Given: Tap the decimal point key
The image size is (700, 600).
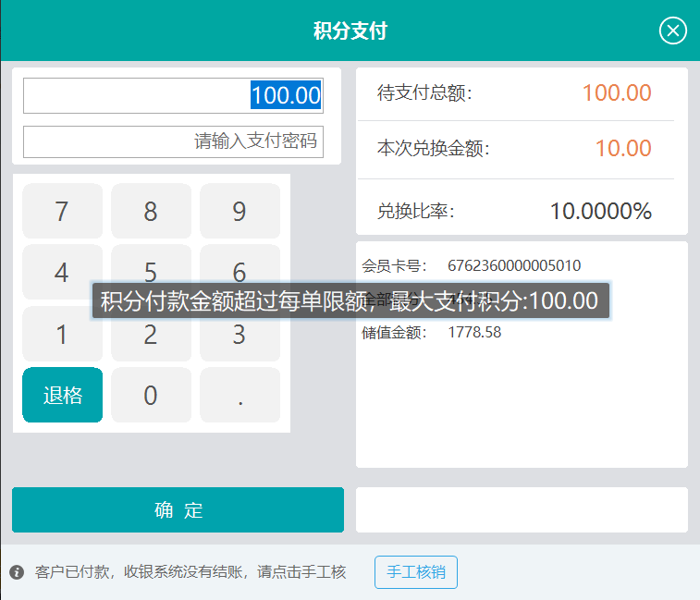Looking at the screenshot, I should 239,395.
